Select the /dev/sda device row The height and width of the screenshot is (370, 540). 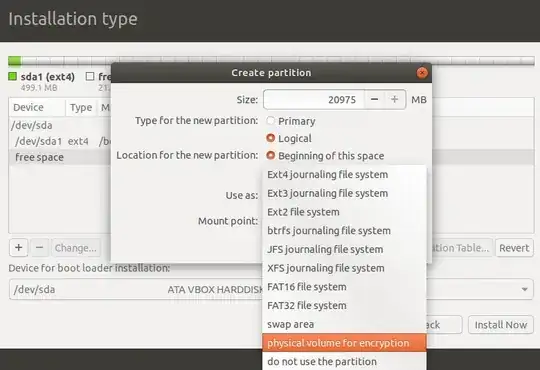click(x=60, y=125)
